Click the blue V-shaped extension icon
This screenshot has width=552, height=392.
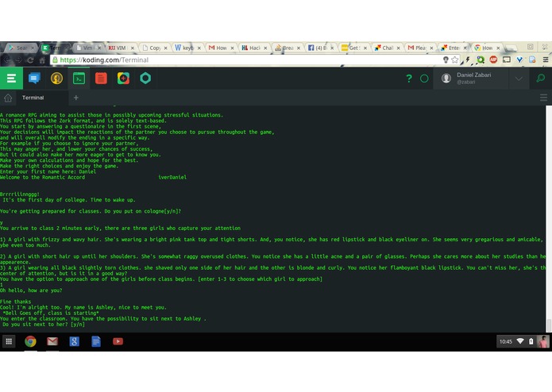click(x=519, y=60)
